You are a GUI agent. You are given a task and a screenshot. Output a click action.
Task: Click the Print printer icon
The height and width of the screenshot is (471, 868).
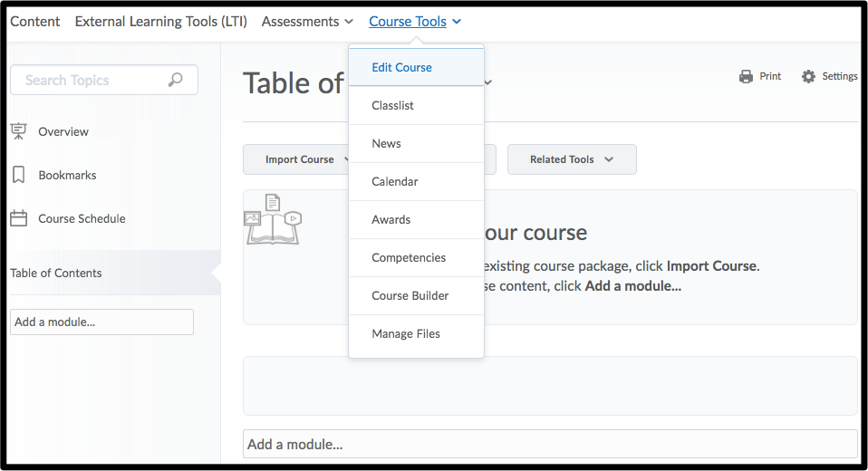point(746,77)
